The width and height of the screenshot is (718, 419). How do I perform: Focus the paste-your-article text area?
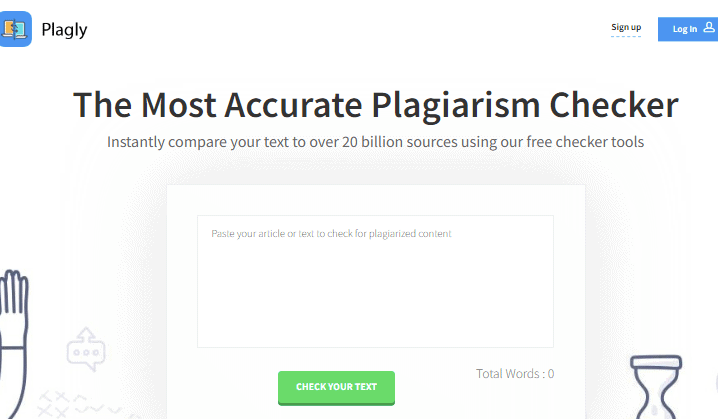(375, 281)
